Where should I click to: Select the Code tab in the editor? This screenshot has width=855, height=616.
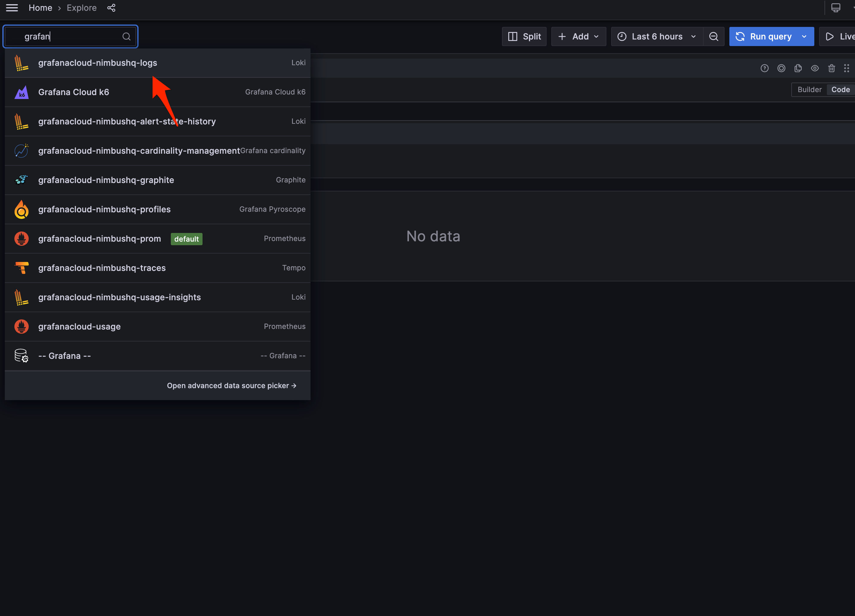click(840, 89)
